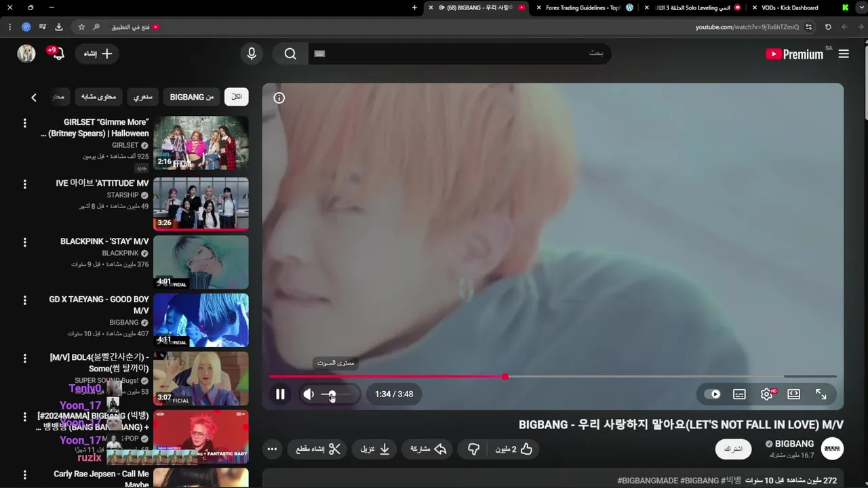Click the search magnifier button

[290, 54]
